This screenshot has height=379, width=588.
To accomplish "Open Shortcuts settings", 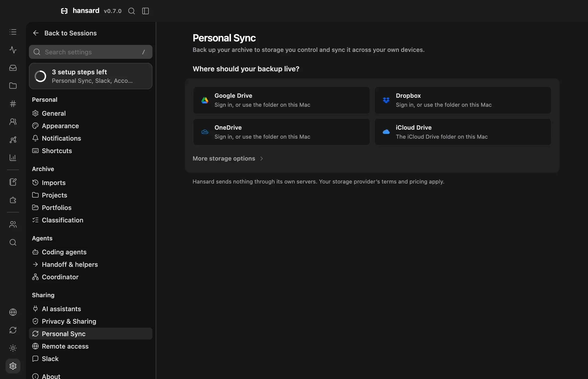I will [91, 151].
